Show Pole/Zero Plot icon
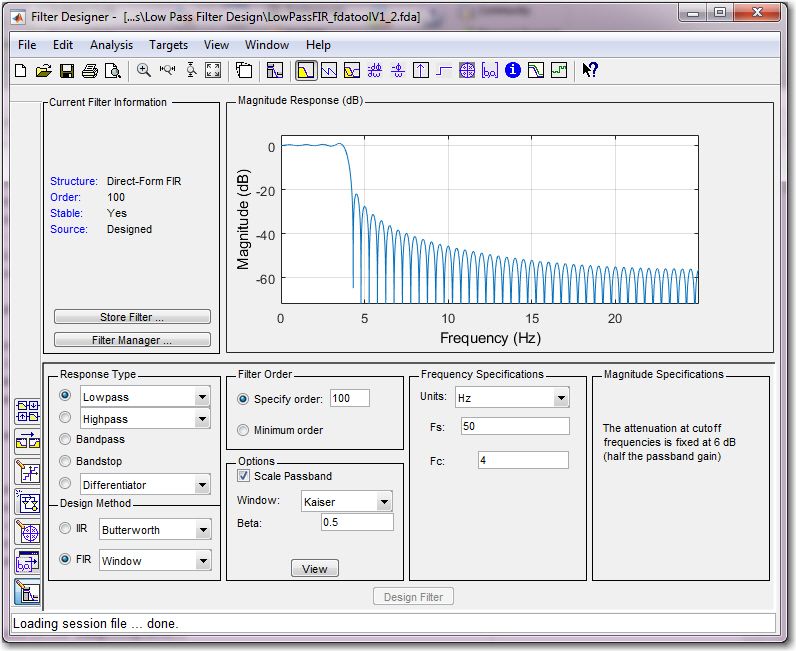The image size is (796, 651). (467, 70)
